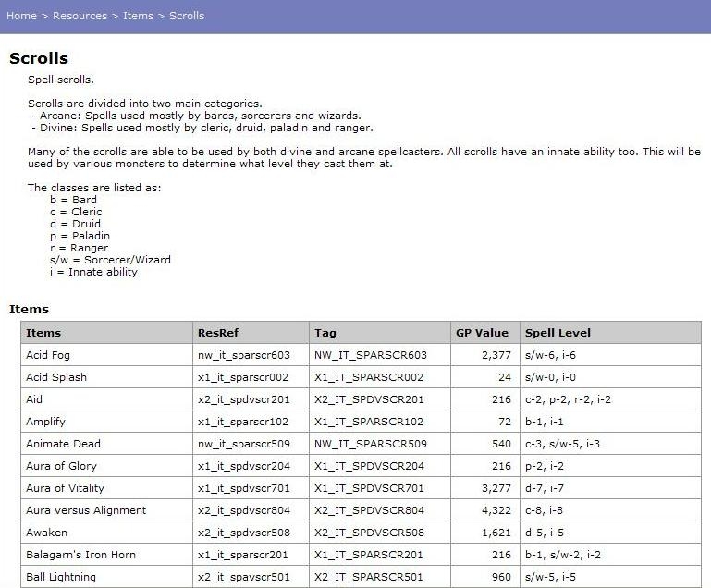Click the Awaken scroll entry
Viewport: 711px width, 588px height.
coord(46,533)
